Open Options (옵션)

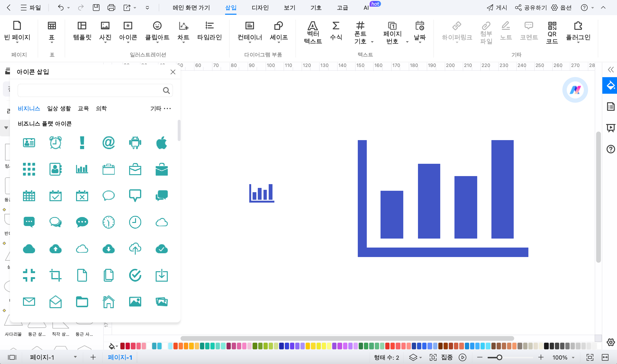click(x=561, y=8)
